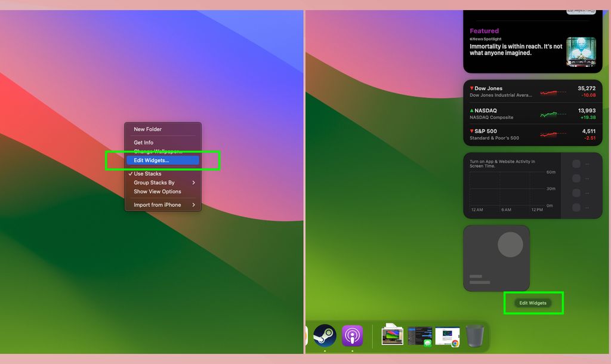The height and width of the screenshot is (364, 611).
Task: Open the Trash at the end of the Dock
Action: coord(475,336)
